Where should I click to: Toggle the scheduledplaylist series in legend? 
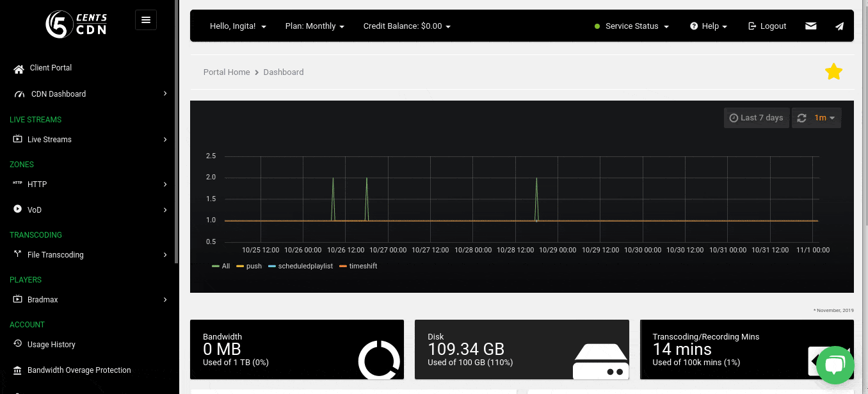point(301,266)
